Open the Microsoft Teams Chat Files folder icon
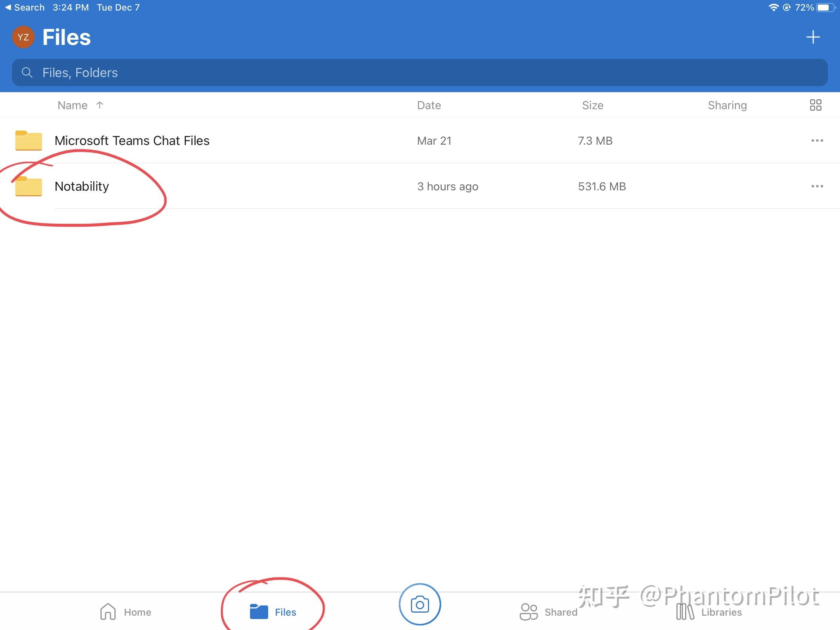This screenshot has width=840, height=630. (x=28, y=141)
